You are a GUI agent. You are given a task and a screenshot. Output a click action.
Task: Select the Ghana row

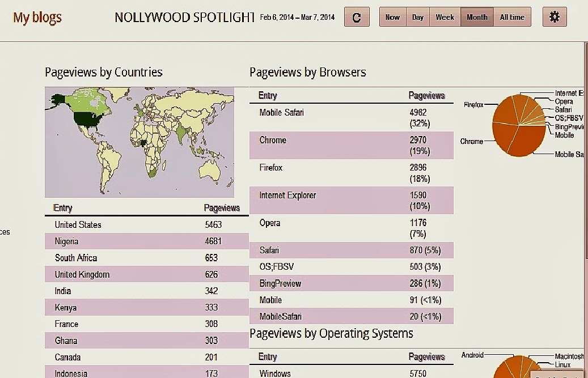147,340
